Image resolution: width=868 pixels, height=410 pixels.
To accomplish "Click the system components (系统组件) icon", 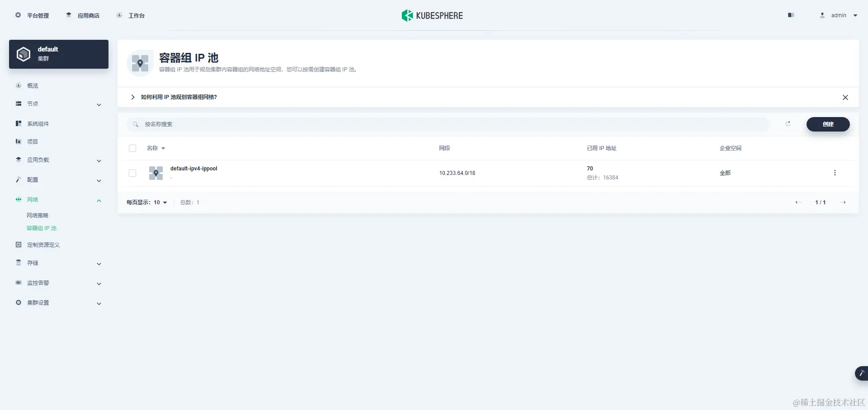I will click(19, 123).
